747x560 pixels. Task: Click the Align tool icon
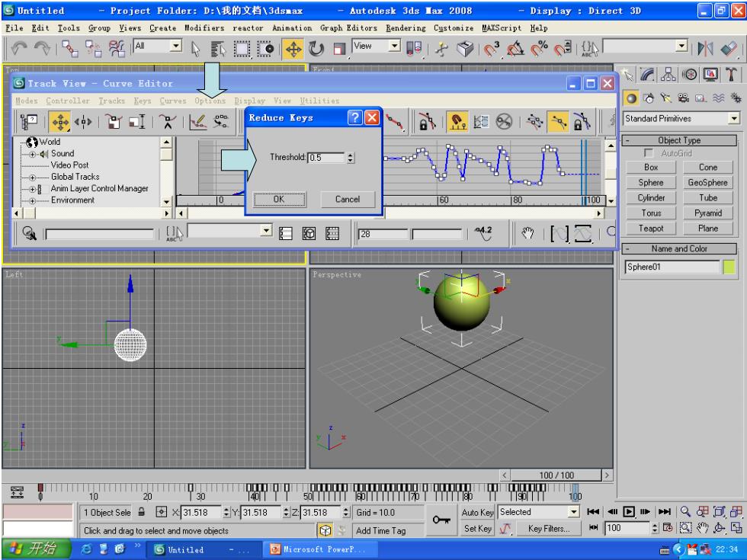[729, 48]
